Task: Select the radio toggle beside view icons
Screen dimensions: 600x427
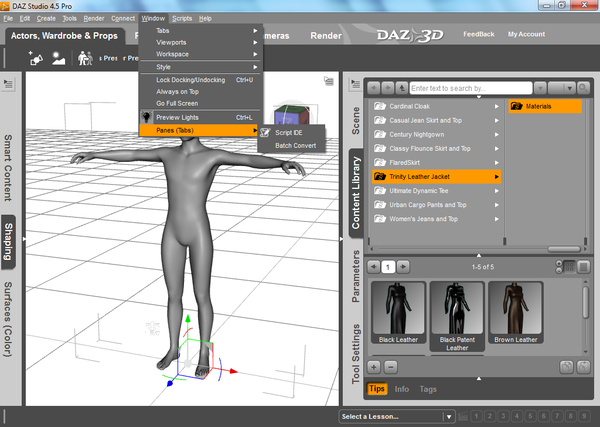Action: [x=559, y=267]
